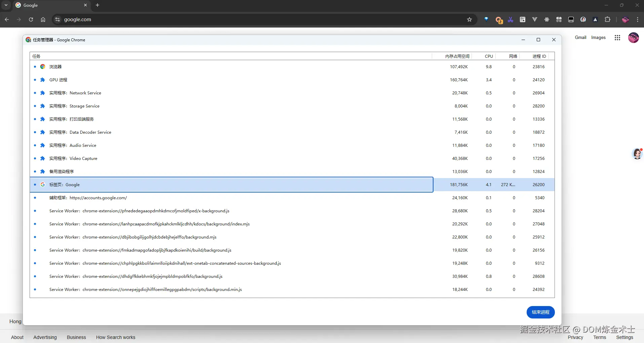Click memory value 160,764K

pos(459,80)
